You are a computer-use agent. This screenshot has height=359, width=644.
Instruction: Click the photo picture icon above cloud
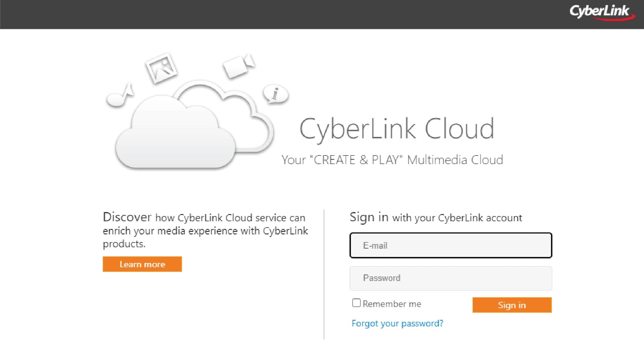[x=161, y=68]
